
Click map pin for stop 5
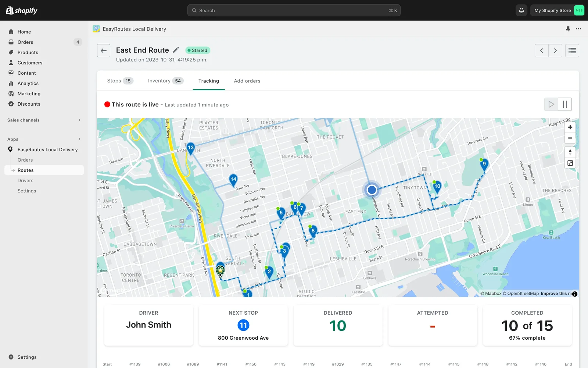point(281,213)
